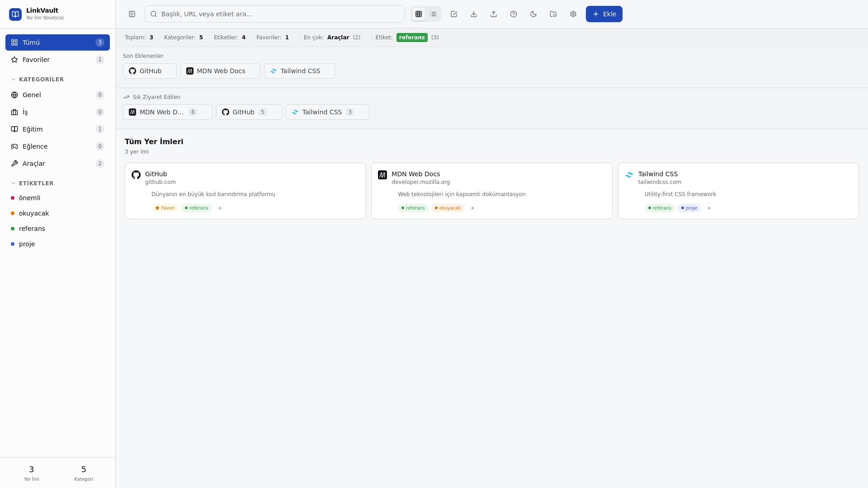The image size is (868, 488).
Task: Open GitHub chip in Son Eklenenler
Action: point(150,71)
